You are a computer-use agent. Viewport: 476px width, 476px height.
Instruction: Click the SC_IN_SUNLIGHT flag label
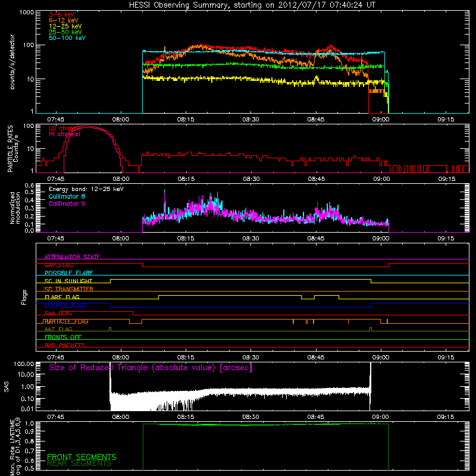[68, 281]
